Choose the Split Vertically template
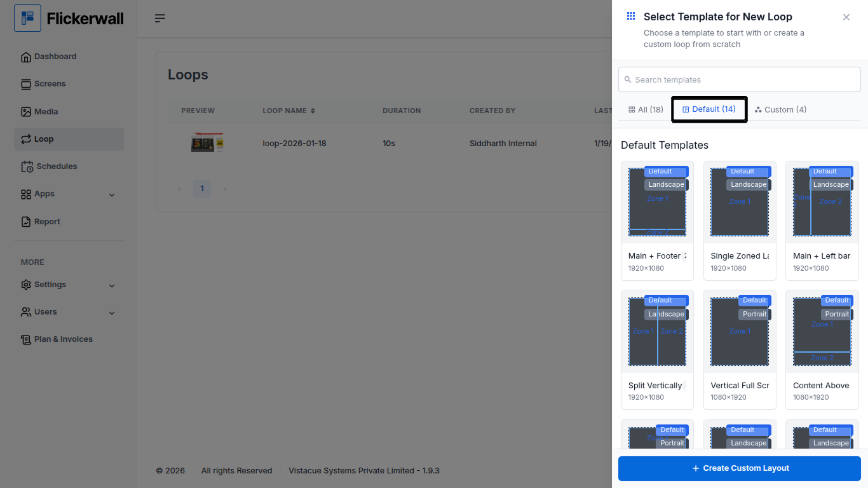Image resolution: width=868 pixels, height=488 pixels. click(657, 350)
